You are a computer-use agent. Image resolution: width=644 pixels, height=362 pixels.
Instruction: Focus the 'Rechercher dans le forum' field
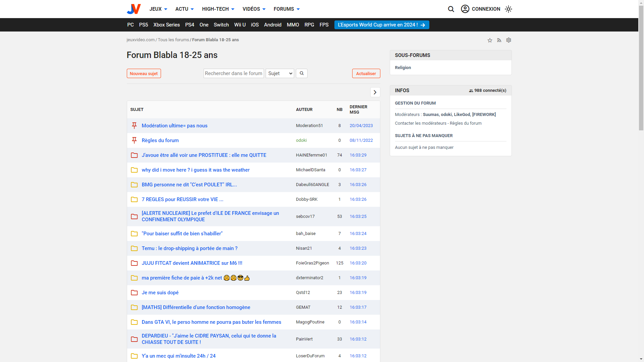(234, 73)
